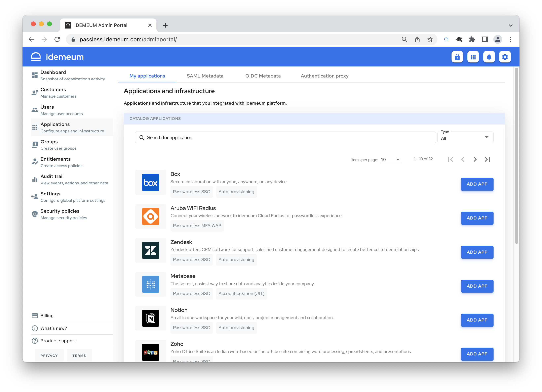The image size is (542, 392).
Task: Switch to SAML Metadata tab
Action: coord(205,76)
